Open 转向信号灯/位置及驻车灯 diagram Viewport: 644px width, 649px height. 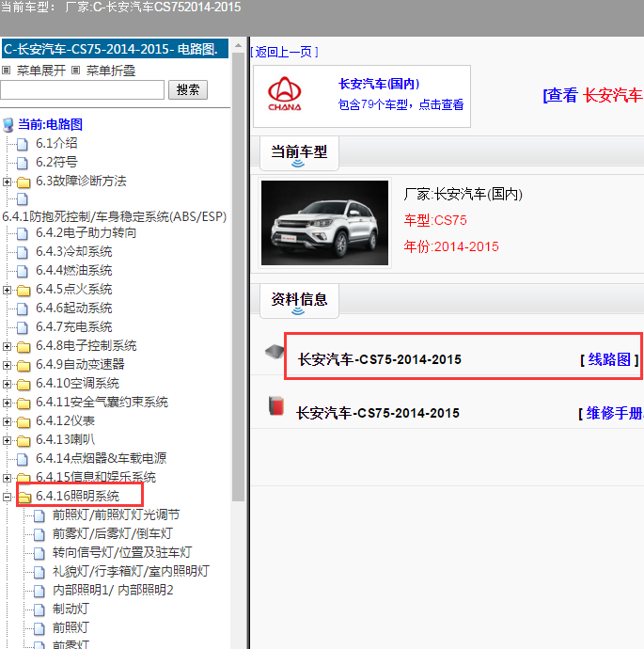[x=122, y=552]
